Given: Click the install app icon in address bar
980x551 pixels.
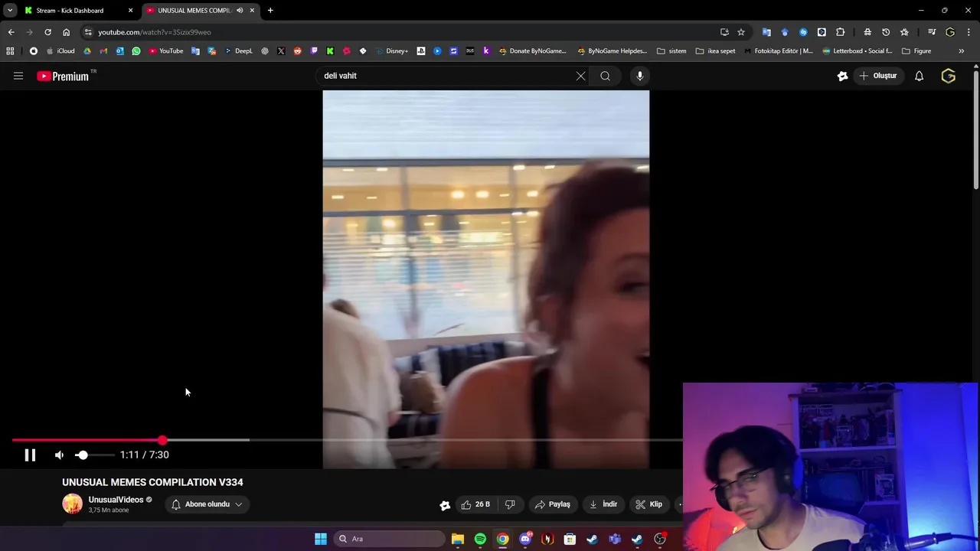Looking at the screenshot, I should coord(724,32).
